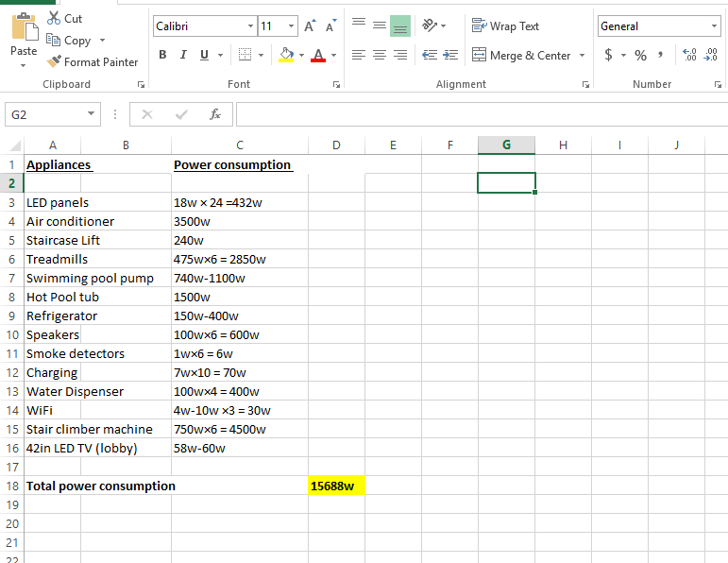
Task: Toggle Center horizontal alignment
Action: (x=380, y=55)
